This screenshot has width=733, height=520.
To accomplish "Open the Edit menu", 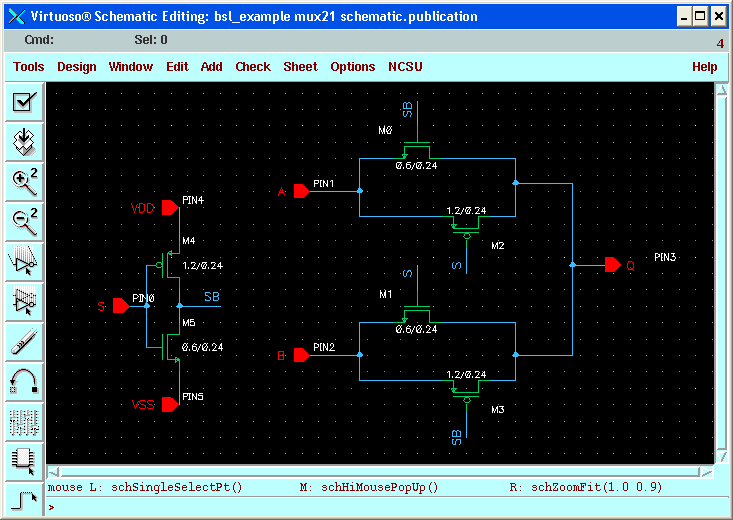I will tap(177, 67).
